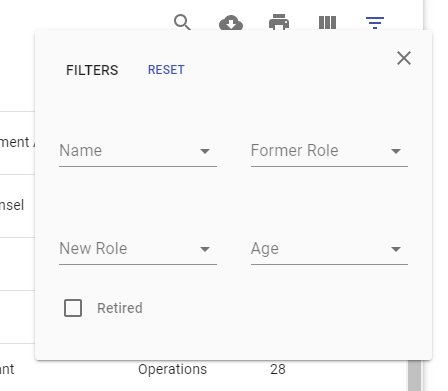This screenshot has width=448, height=391.
Task: Click the print icon
Action: 279,22
